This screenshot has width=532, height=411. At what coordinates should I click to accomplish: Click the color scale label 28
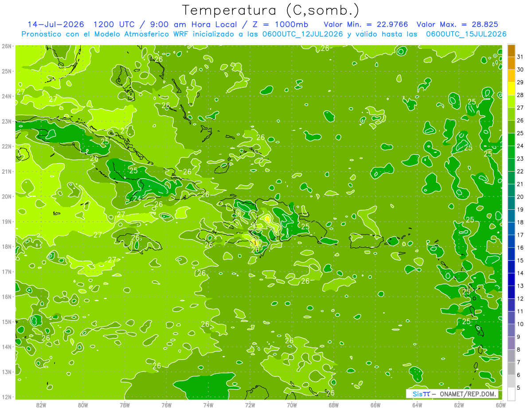(x=520, y=95)
